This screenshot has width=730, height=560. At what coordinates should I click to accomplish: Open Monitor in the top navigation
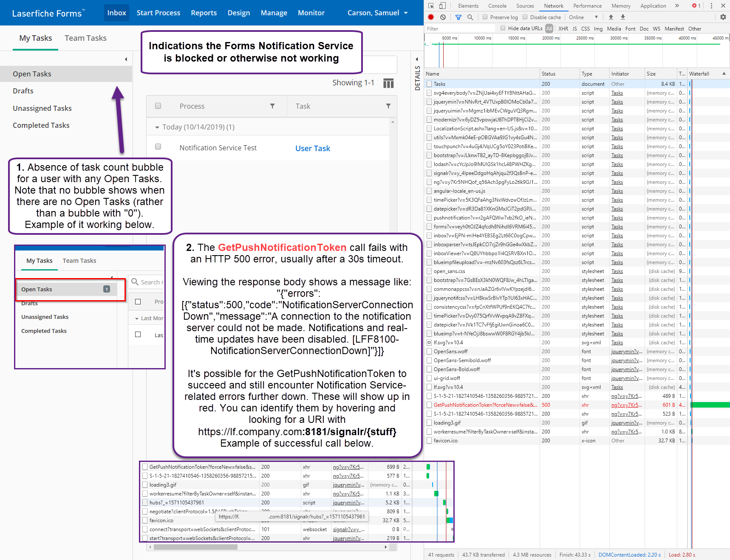pos(311,13)
